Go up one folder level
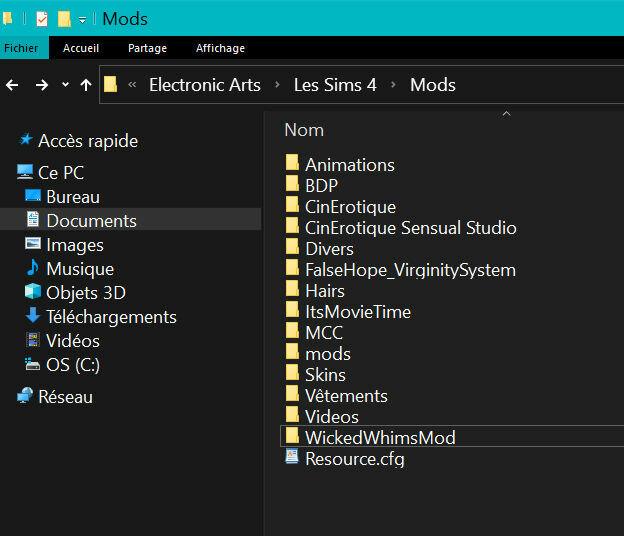 [86, 85]
